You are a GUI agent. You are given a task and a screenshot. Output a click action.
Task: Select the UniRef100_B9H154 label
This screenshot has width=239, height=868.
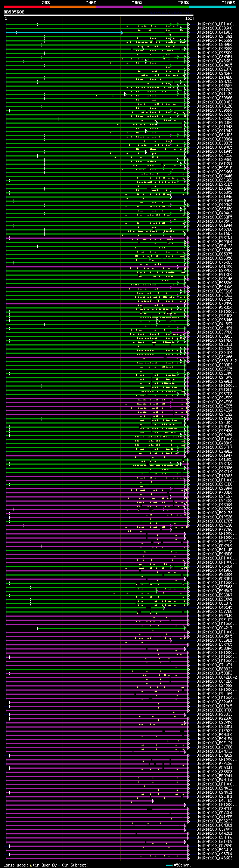point(214,739)
